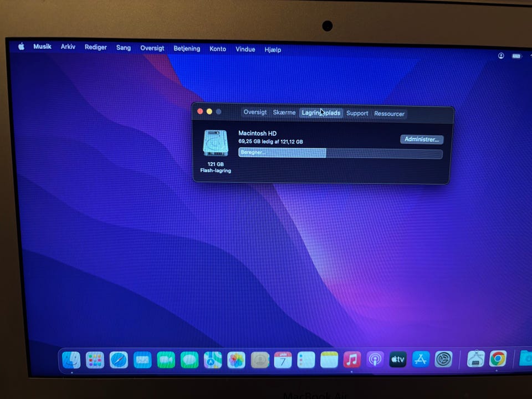Viewport: 532px width, 399px height.
Task: Click the Music app icon in the Dock
Action: (352, 360)
